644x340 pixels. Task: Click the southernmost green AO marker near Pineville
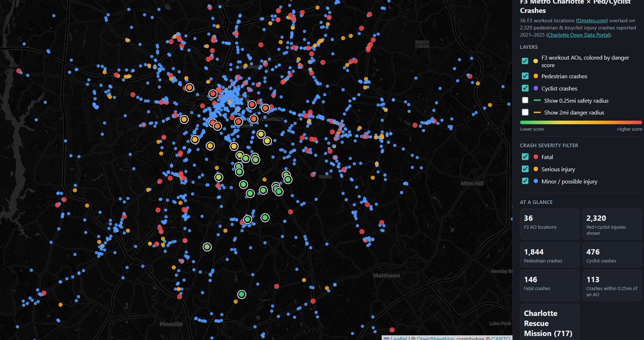click(x=241, y=294)
